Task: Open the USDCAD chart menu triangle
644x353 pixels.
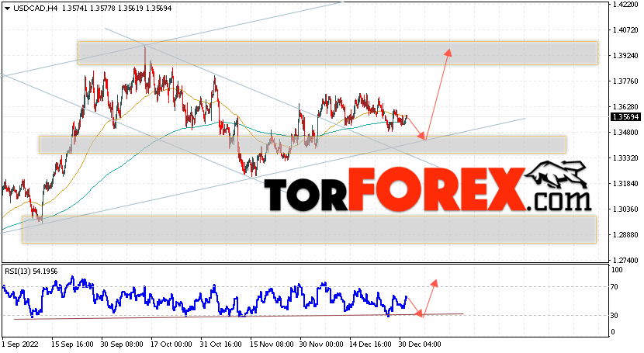Action: [x=7, y=9]
